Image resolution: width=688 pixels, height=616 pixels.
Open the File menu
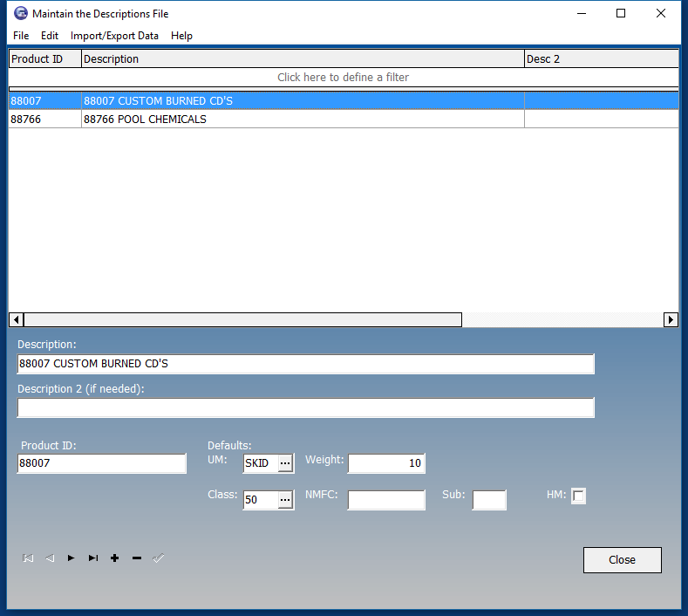click(21, 36)
